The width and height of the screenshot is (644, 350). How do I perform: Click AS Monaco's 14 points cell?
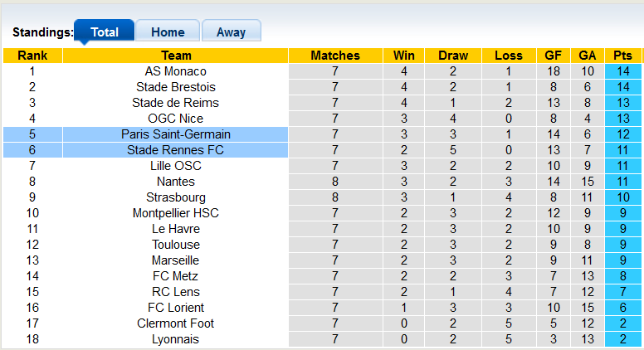coord(622,71)
